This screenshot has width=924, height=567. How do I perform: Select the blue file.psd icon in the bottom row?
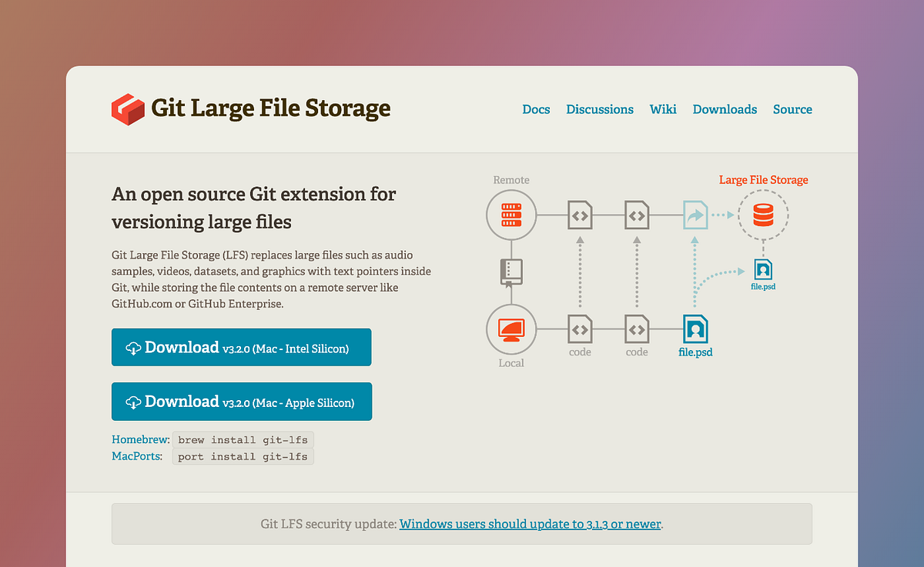(695, 329)
